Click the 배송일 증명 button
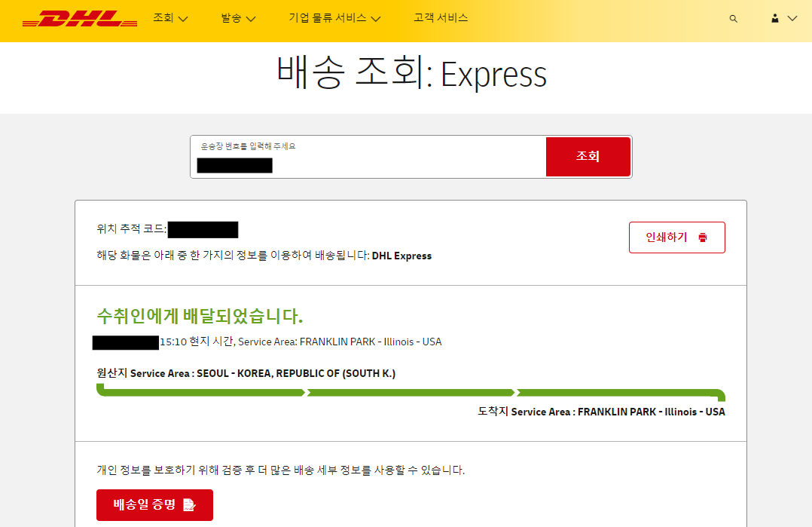 tap(155, 504)
